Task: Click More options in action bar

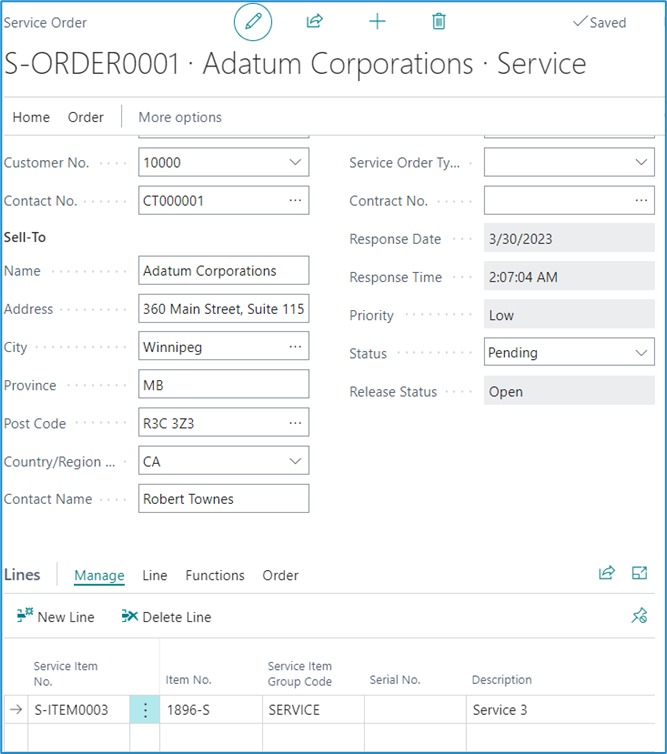Action: [x=180, y=117]
